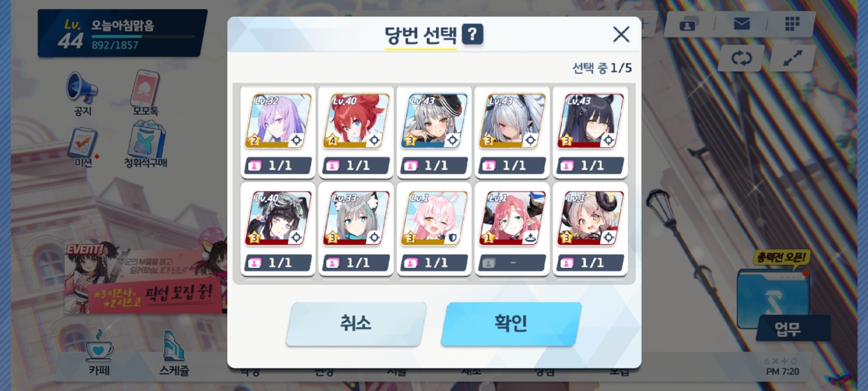This screenshot has height=391, width=868.
Task: Click the question mark help icon
Action: click(473, 34)
